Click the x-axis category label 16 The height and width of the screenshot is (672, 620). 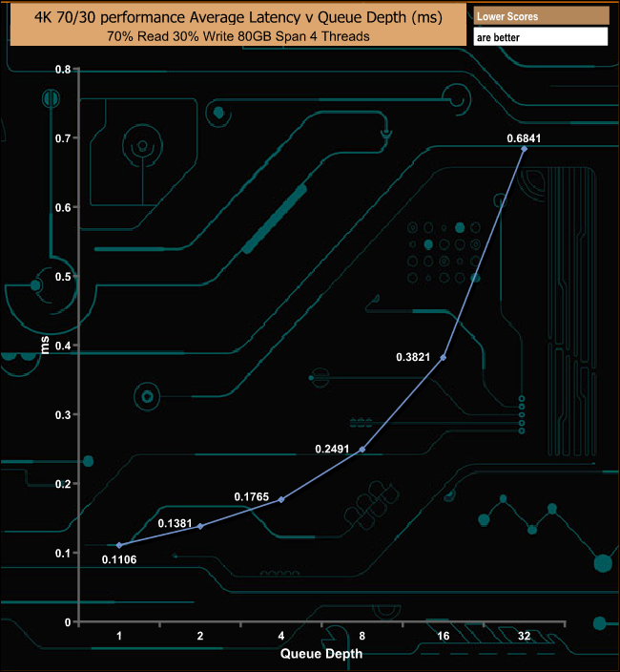tap(444, 636)
